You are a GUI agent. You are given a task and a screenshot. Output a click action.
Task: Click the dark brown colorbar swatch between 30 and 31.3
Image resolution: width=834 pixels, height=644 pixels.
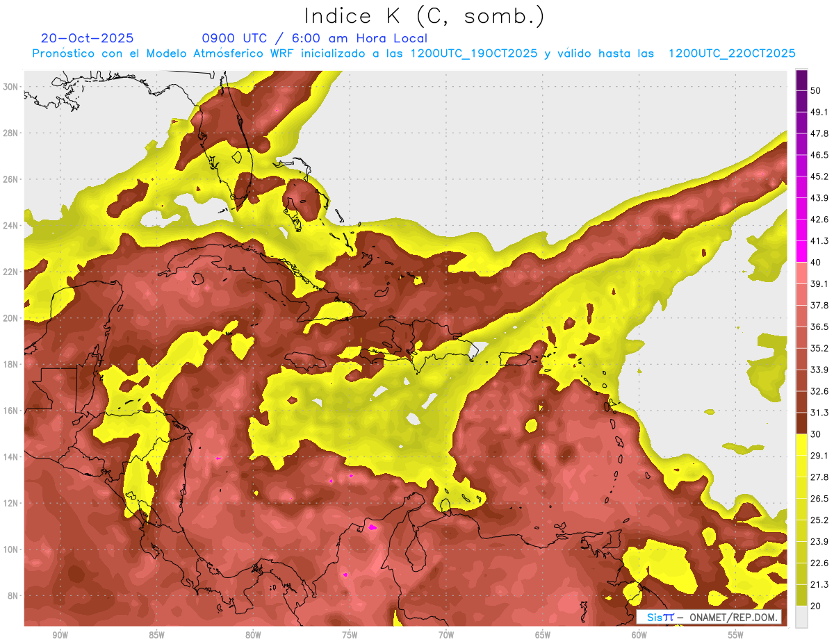point(801,423)
